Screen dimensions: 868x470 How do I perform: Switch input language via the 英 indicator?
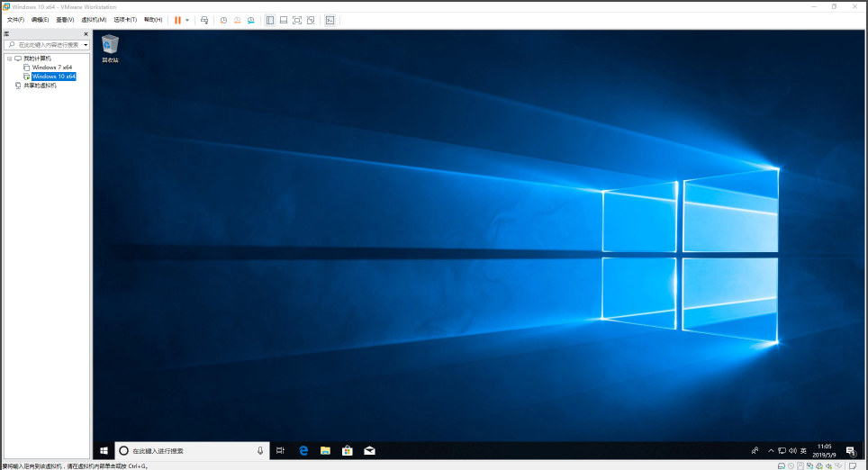pos(803,450)
